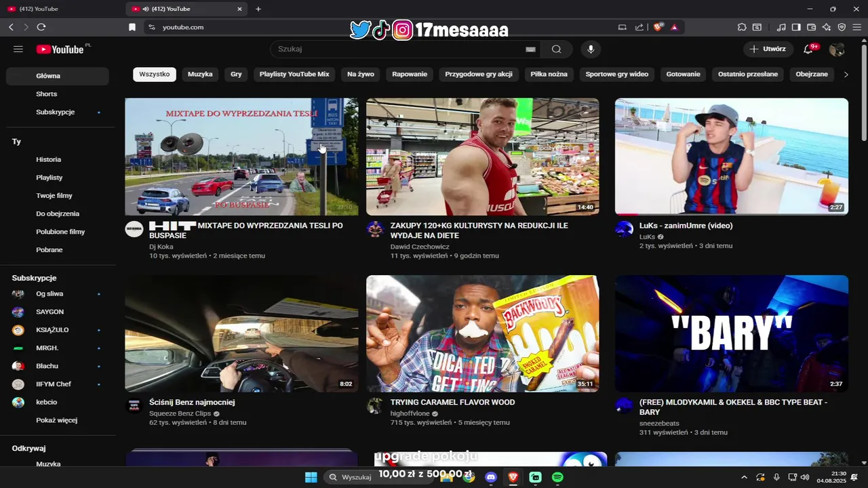
Task: Open the taskbar volume control
Action: [x=805, y=477]
